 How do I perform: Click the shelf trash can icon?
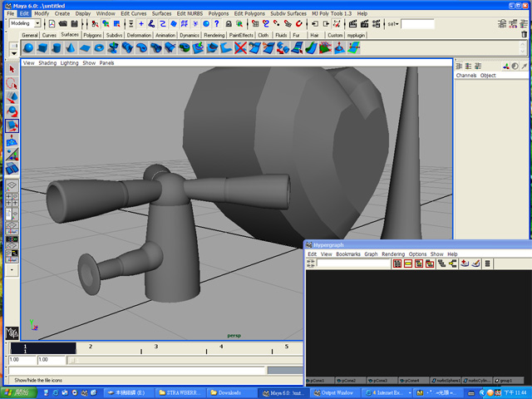tap(525, 34)
